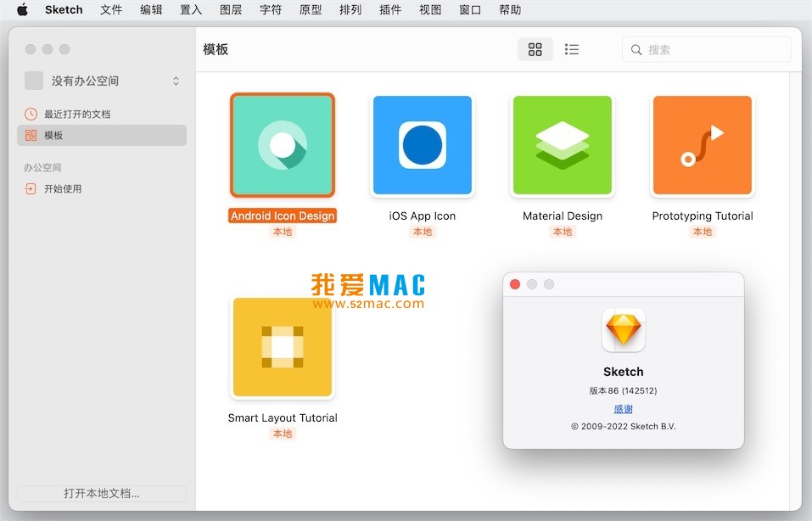The width and height of the screenshot is (812, 521).
Task: Click inside the 搜索 search field
Action: 707,49
